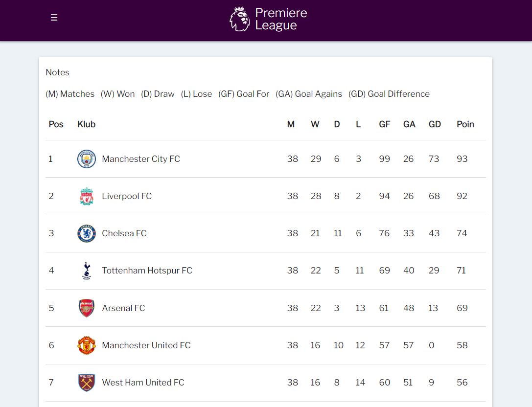Click the Arsenal FC cannon badge

86,308
